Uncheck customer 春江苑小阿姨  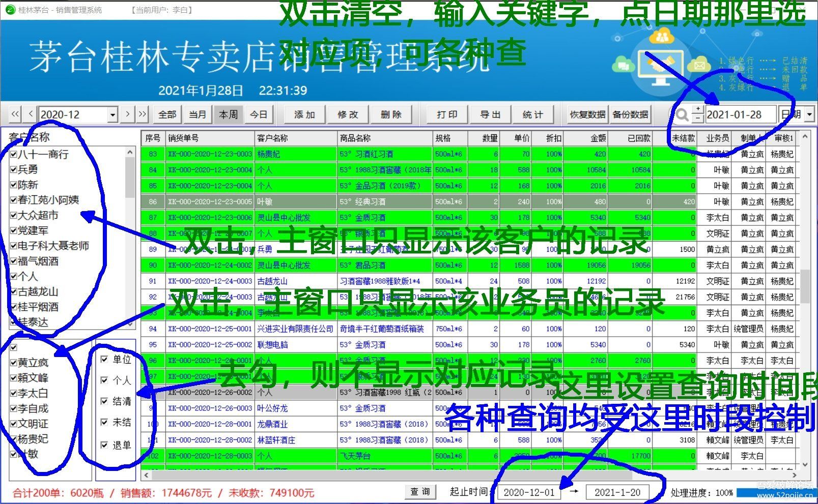point(14,200)
